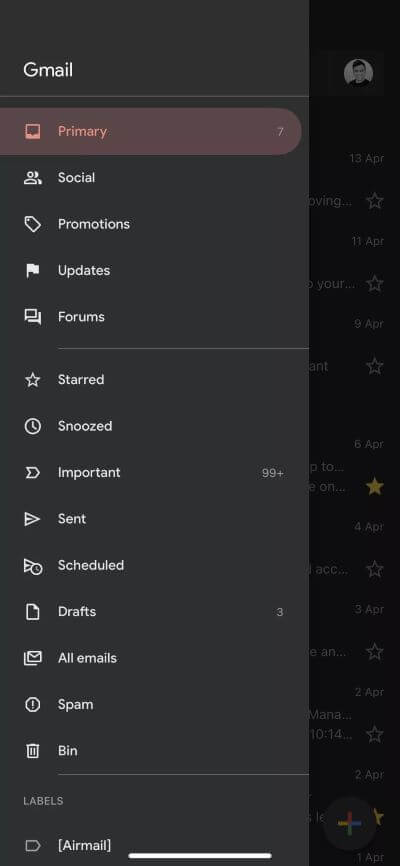The height and width of the screenshot is (866, 400).
Task: Select the Social people icon
Action: [33, 178]
